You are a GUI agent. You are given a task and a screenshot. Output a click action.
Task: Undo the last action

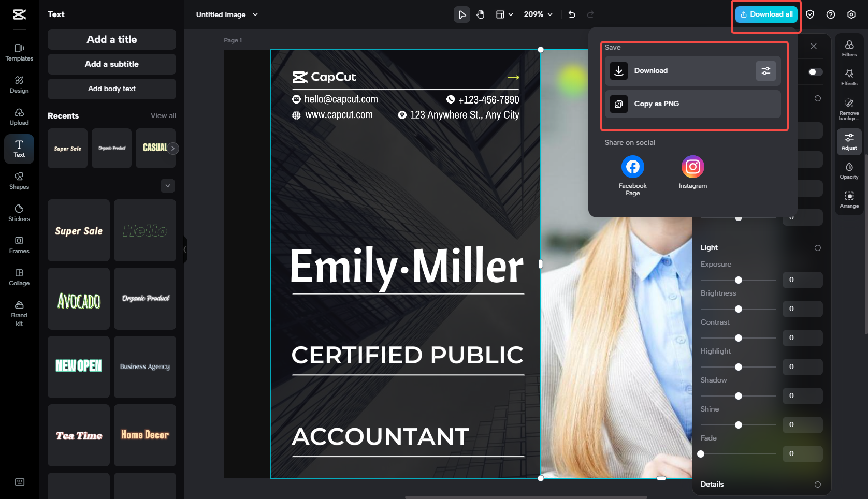[x=572, y=14]
